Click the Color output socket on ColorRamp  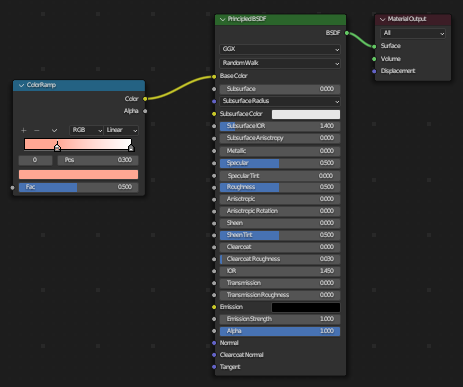[145, 99]
